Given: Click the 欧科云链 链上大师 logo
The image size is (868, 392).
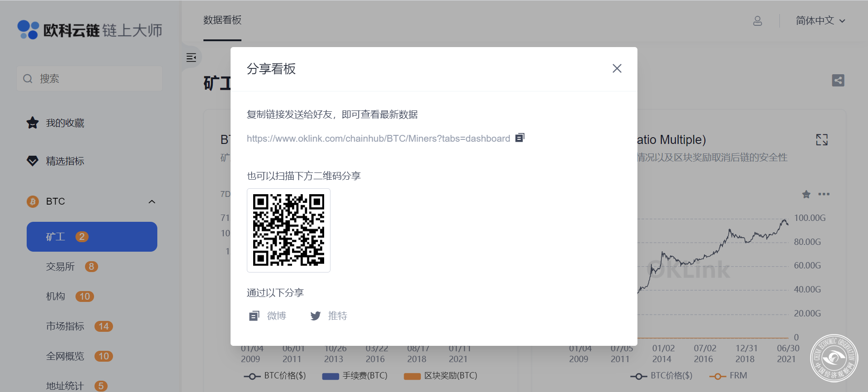Looking at the screenshot, I should click(x=90, y=30).
